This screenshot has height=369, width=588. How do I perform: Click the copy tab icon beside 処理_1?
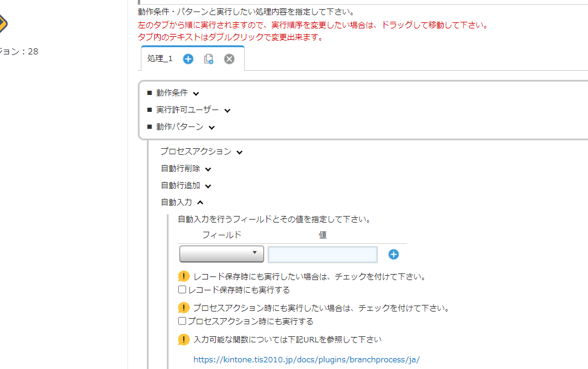tap(208, 59)
